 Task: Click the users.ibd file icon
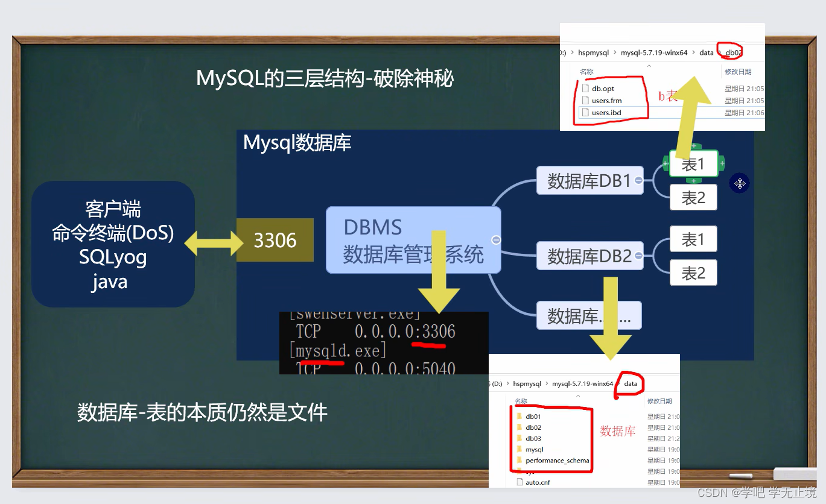(x=585, y=113)
